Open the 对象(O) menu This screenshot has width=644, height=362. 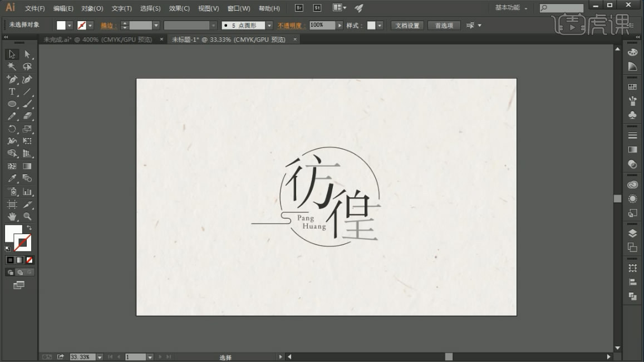tap(92, 8)
